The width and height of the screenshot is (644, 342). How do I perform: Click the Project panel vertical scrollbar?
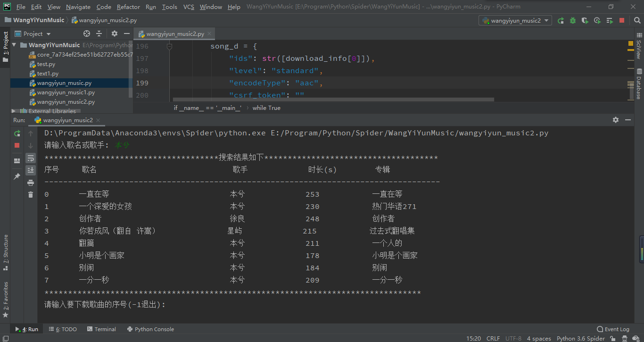[131, 68]
